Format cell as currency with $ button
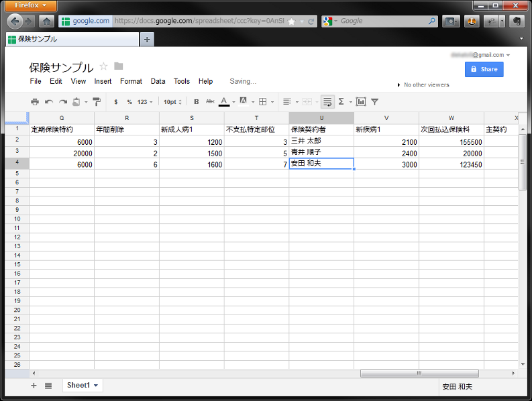The image size is (532, 401). [x=116, y=102]
